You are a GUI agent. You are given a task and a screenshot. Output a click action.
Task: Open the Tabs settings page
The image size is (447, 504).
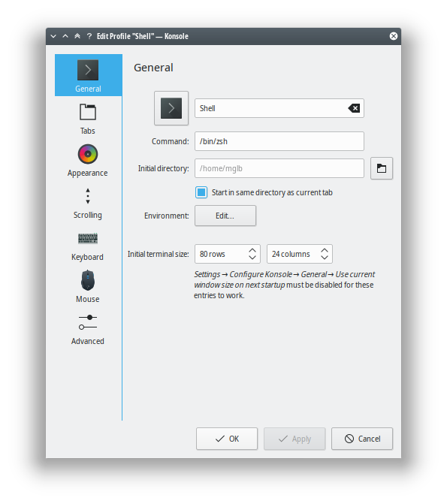coord(88,119)
